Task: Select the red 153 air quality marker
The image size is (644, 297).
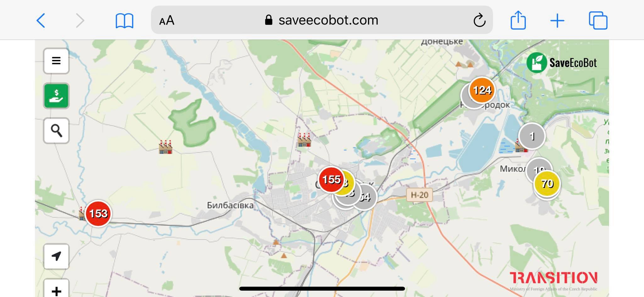Action: point(98,213)
